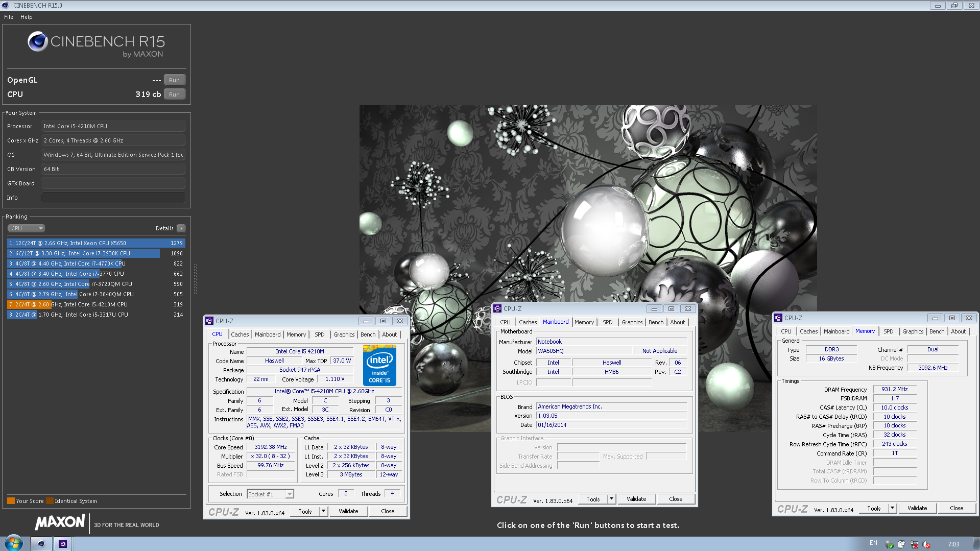Click Tools button in left CPU-Z window

coord(305,511)
